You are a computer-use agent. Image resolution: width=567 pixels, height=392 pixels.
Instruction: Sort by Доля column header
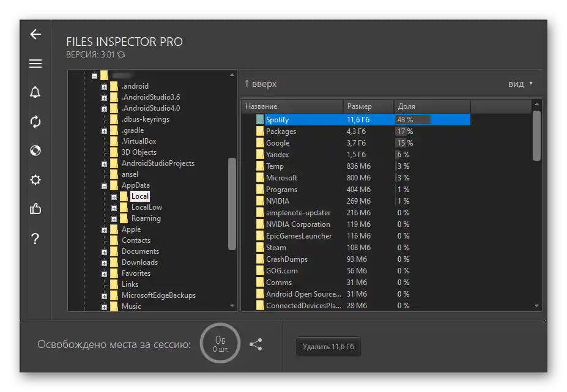coord(432,106)
